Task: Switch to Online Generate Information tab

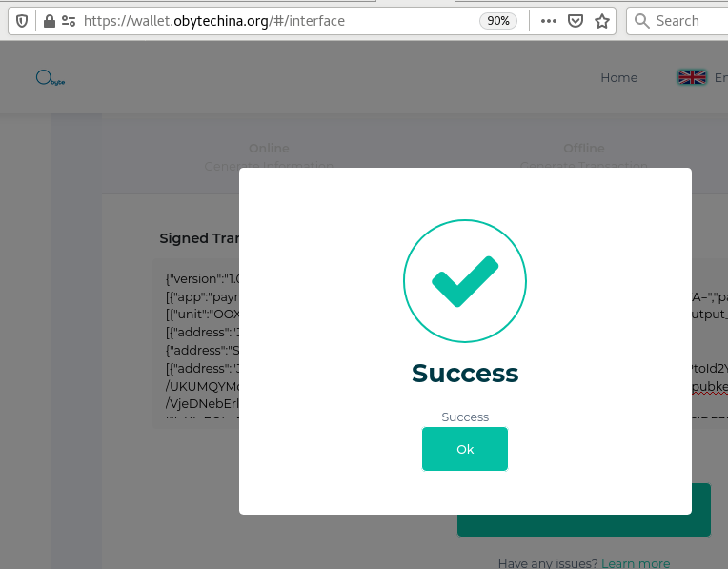Action: [269, 156]
